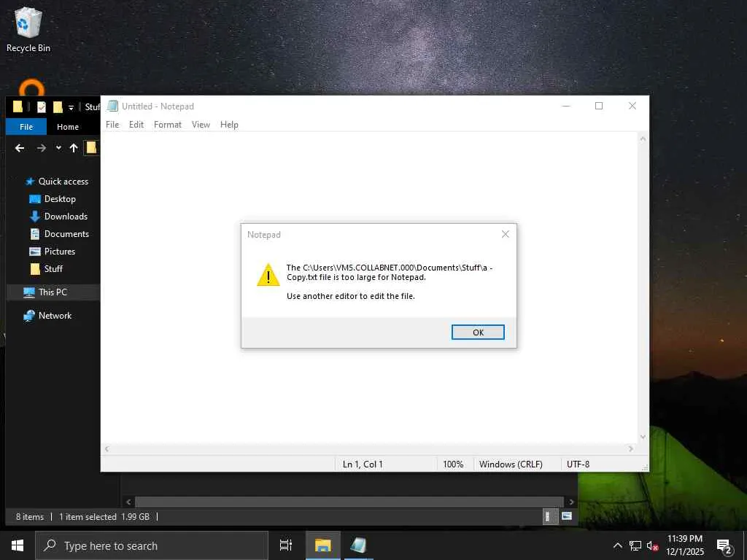Click the New folder icon in Explorer's quick access toolbar
The height and width of the screenshot is (560, 747).
point(58,107)
